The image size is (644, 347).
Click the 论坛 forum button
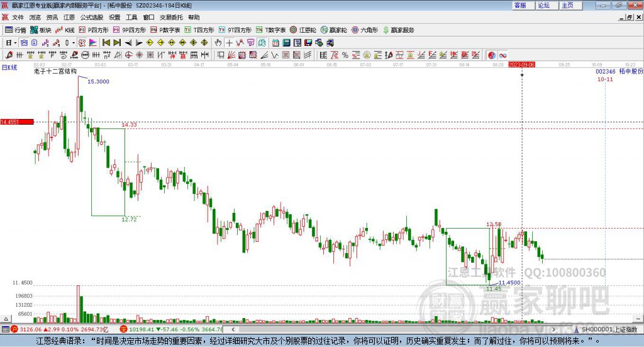pyautogui.click(x=547, y=5)
